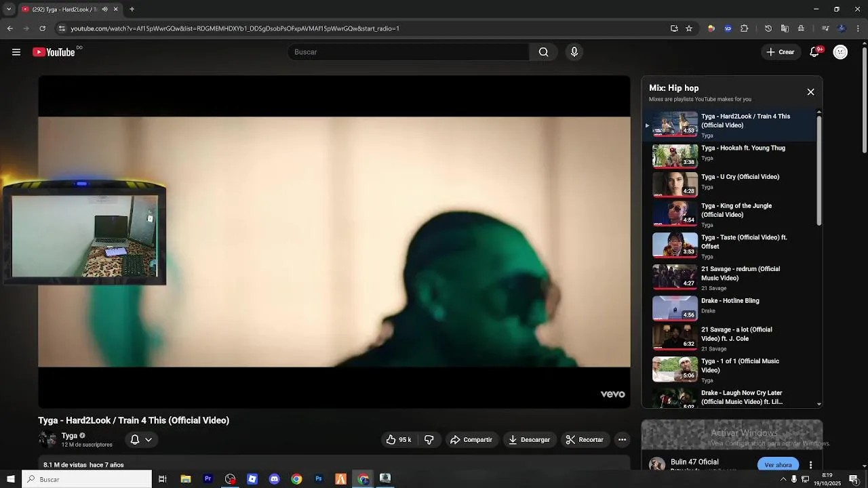868x488 pixels.
Task: Click the browser address bar URL
Action: pos(235,28)
